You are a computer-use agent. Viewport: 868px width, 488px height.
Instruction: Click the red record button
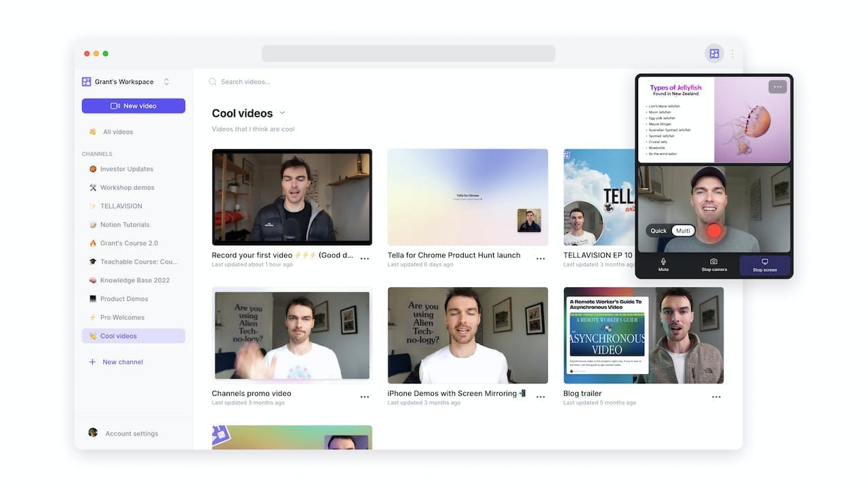coord(714,230)
